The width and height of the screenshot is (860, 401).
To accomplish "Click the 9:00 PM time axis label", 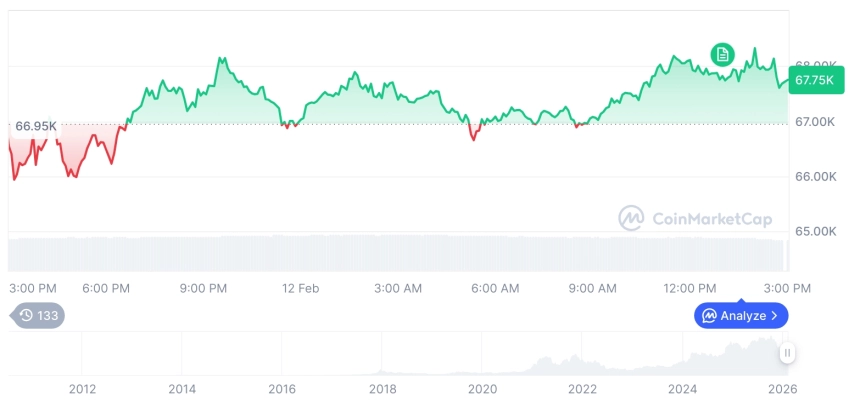I will 203,288.
